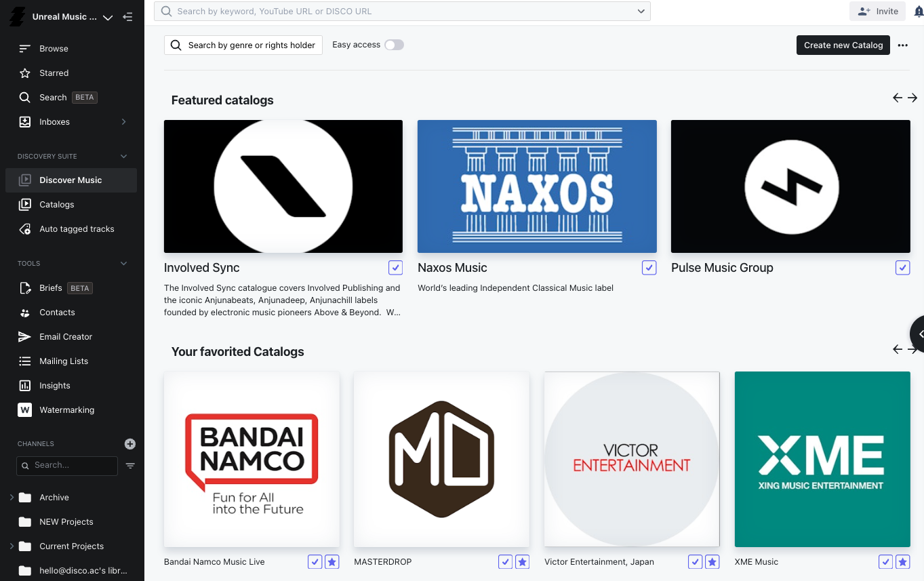The image size is (924, 581).
Task: Open the Involved Sync catalog thumbnail
Action: [283, 186]
